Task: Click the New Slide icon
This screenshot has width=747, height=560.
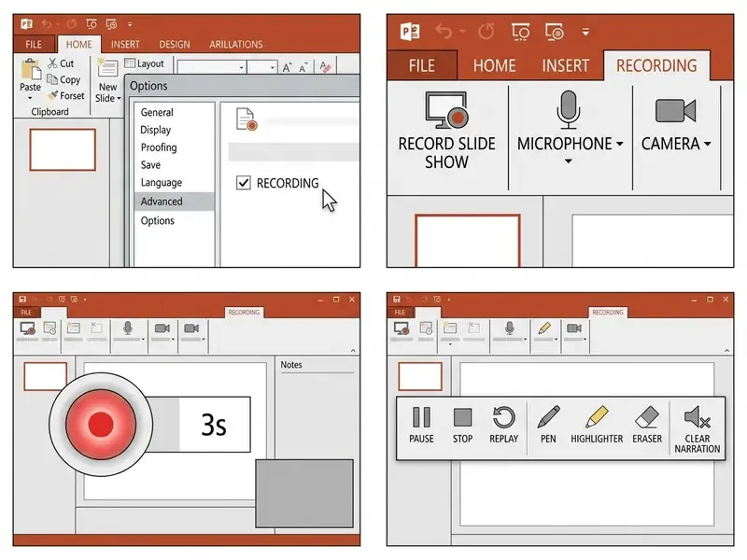Action: pyautogui.click(x=107, y=68)
